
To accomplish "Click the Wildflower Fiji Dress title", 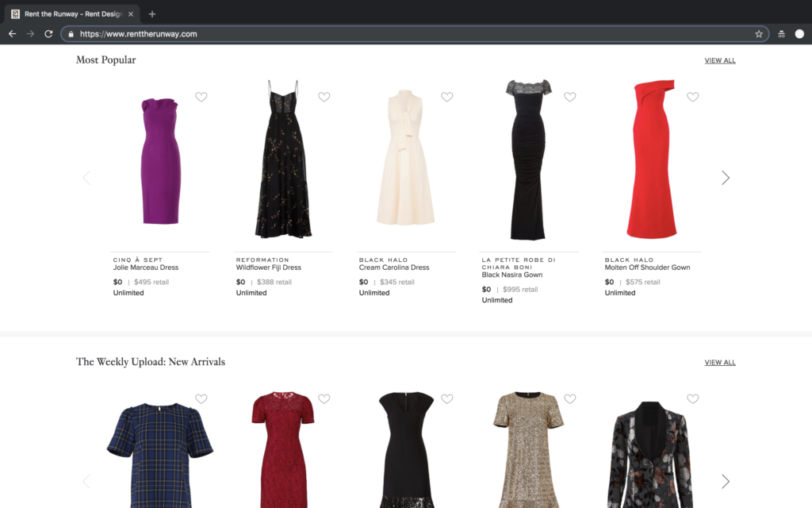I will pos(268,267).
